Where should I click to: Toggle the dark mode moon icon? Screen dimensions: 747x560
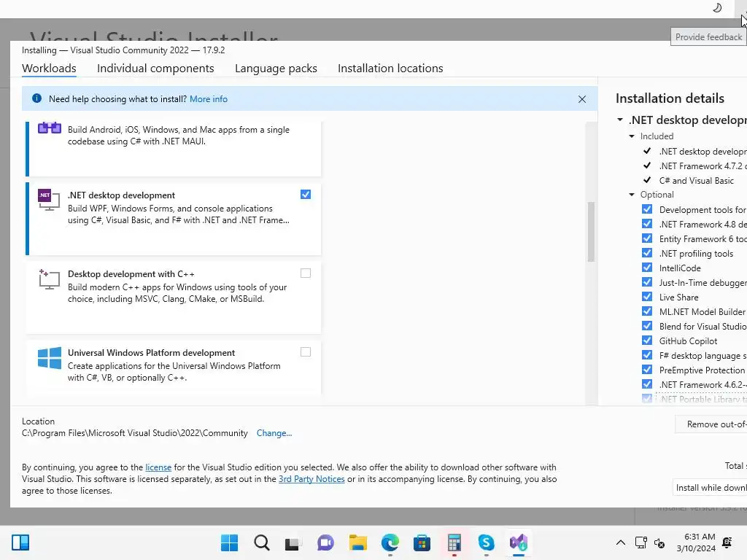717,7
